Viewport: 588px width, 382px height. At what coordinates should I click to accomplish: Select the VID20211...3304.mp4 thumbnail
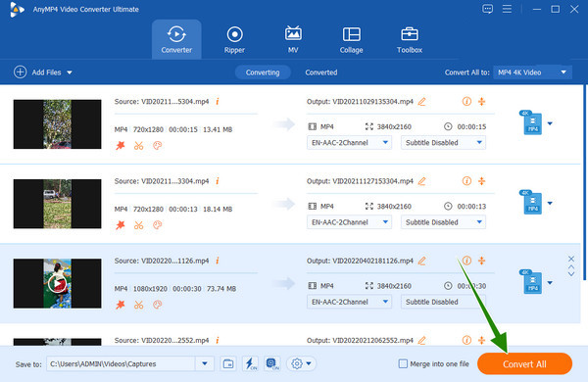pyautogui.click(x=57, y=204)
